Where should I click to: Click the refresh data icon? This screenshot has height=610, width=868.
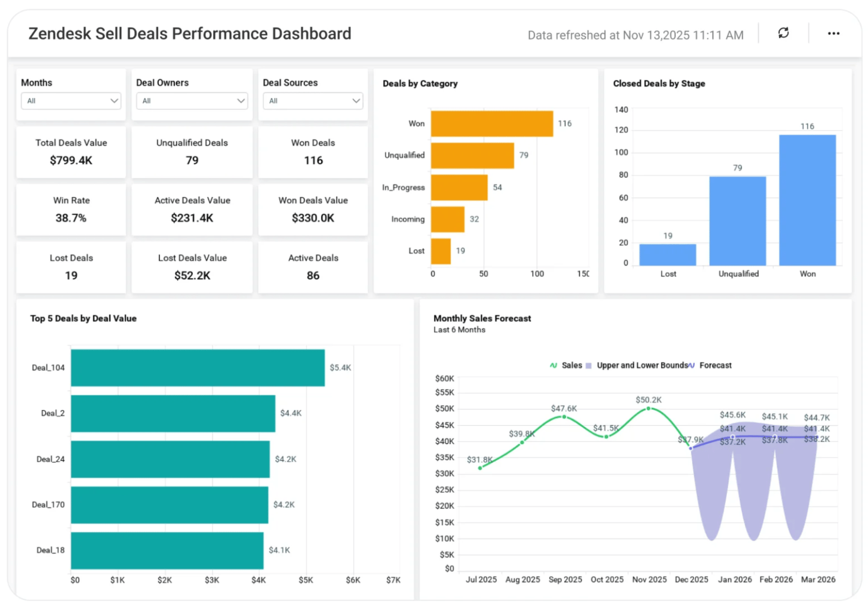(x=783, y=33)
